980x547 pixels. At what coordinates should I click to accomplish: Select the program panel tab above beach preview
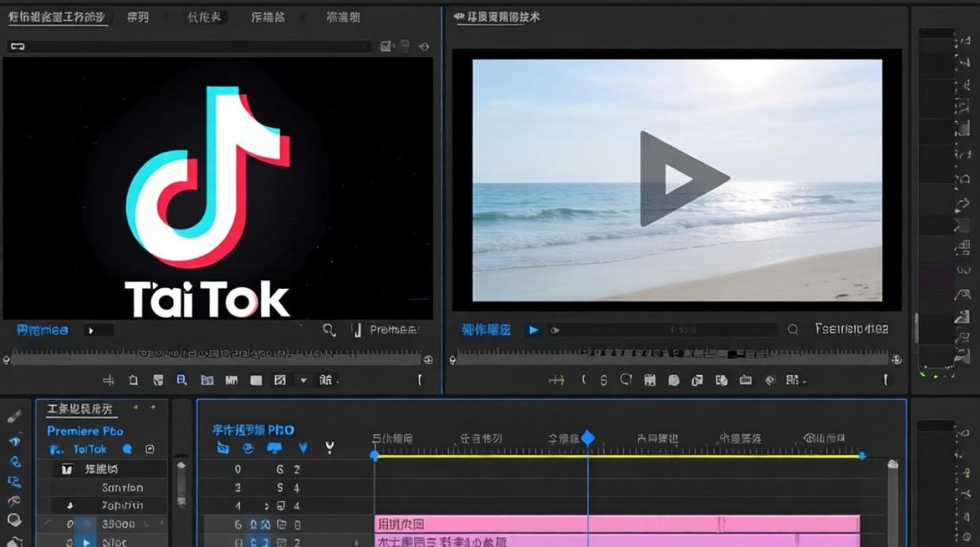coord(497,17)
